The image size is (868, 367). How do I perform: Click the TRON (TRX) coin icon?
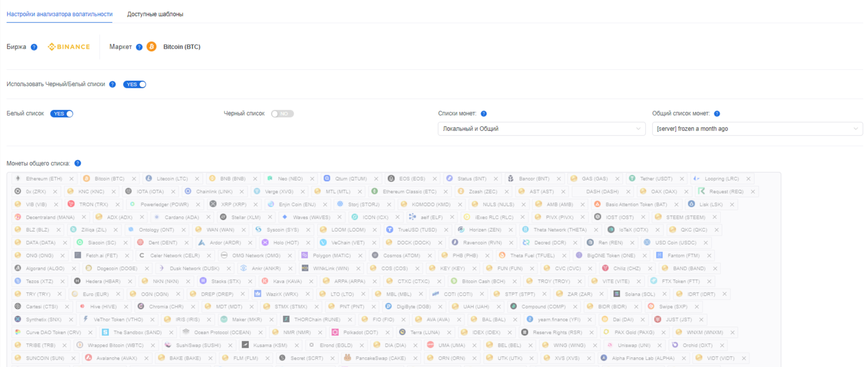click(71, 204)
